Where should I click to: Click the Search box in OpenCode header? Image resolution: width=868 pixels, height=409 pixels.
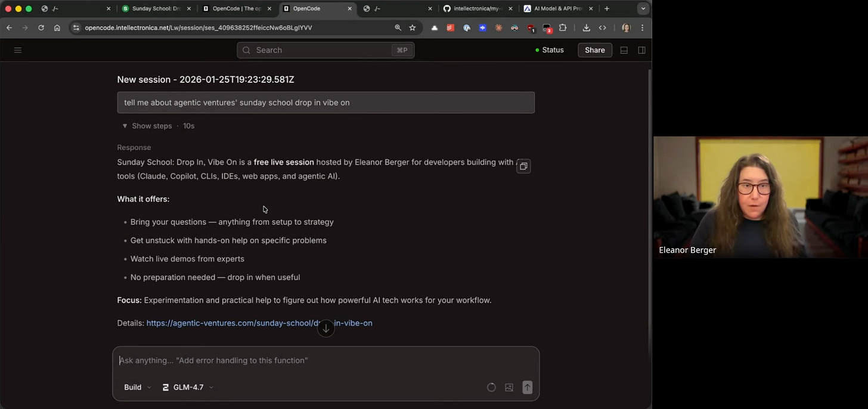(x=325, y=50)
